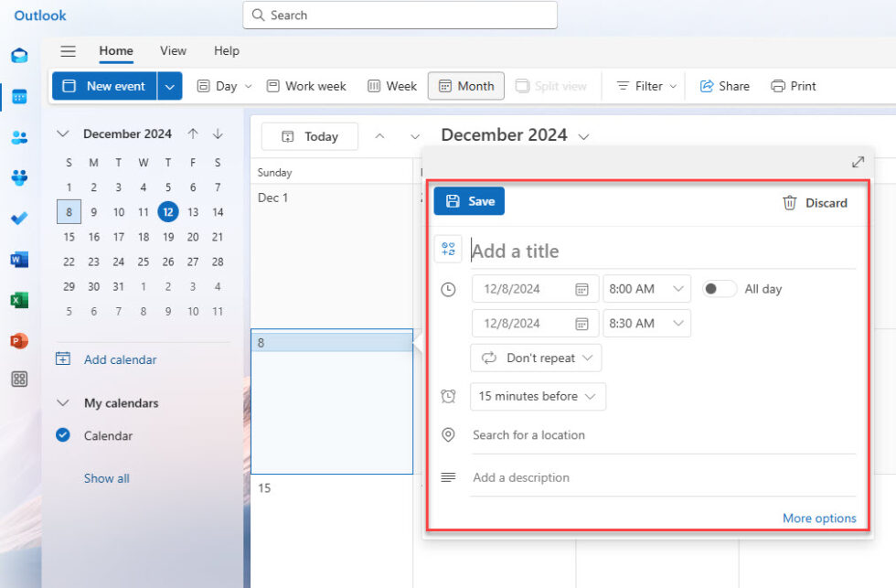Click the Add a title field
Image resolution: width=896 pixels, height=588 pixels.
[x=567, y=250]
